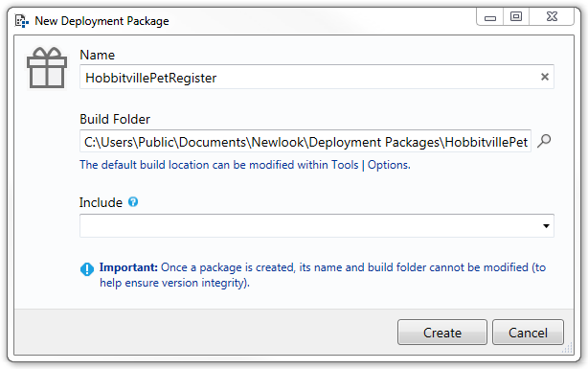The image size is (588, 369).
Task: Clear the Name field with the X icon
Action: click(545, 77)
